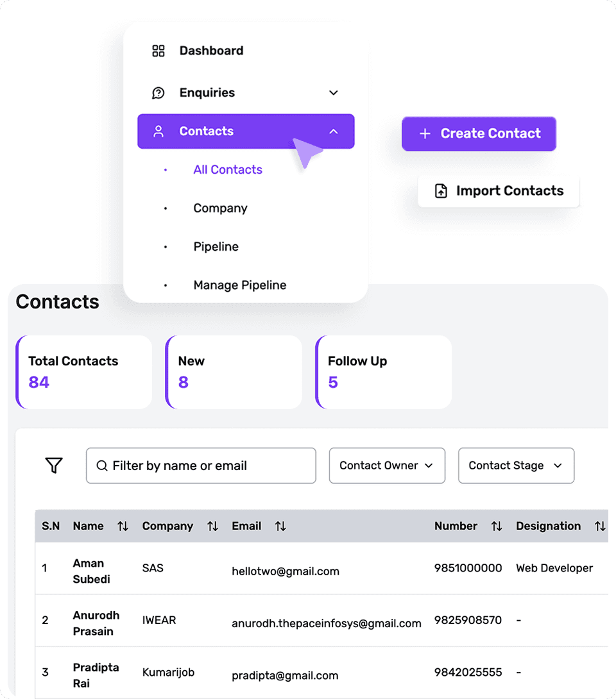The image size is (616, 699).
Task: Click the Enquiries speech bubble icon
Action: [158, 92]
